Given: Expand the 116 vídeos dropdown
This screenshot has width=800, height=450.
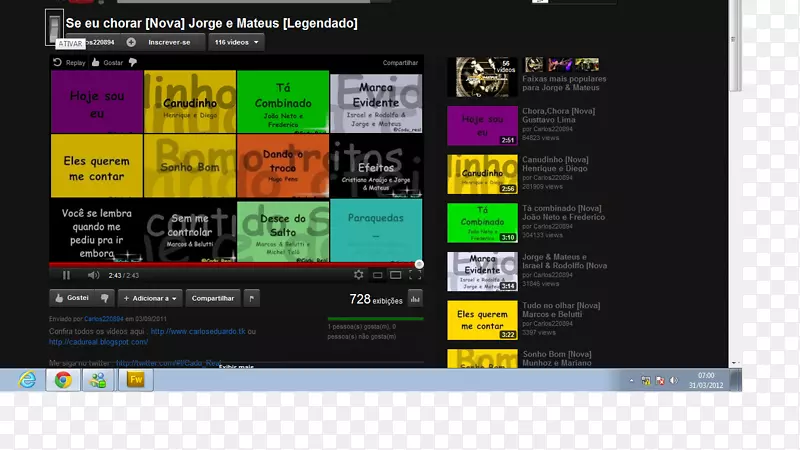Looking at the screenshot, I should pyautogui.click(x=238, y=42).
